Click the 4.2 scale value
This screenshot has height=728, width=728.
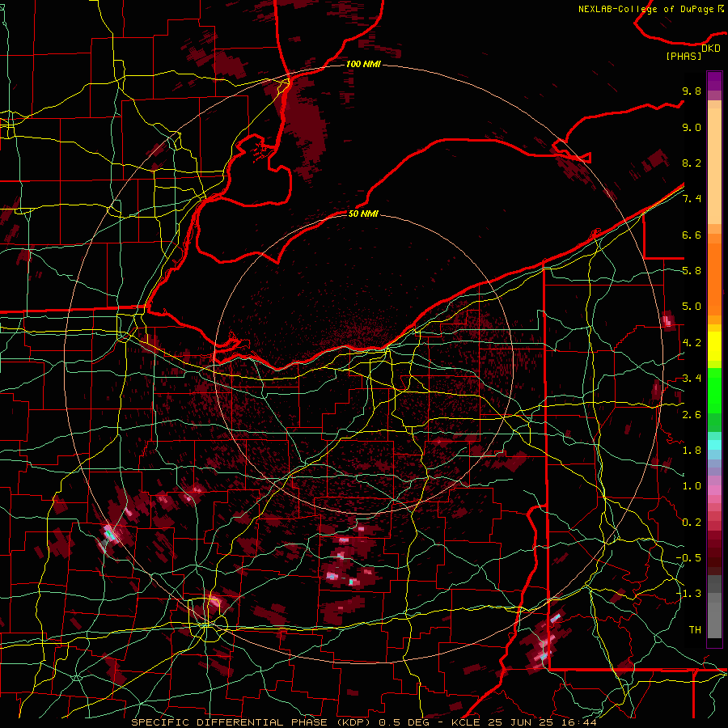[x=692, y=343]
